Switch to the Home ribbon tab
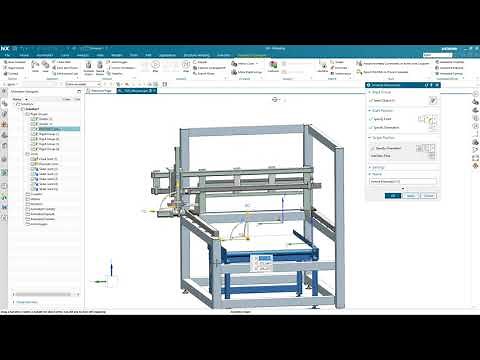This screenshot has height=360, width=480. pos(24,55)
